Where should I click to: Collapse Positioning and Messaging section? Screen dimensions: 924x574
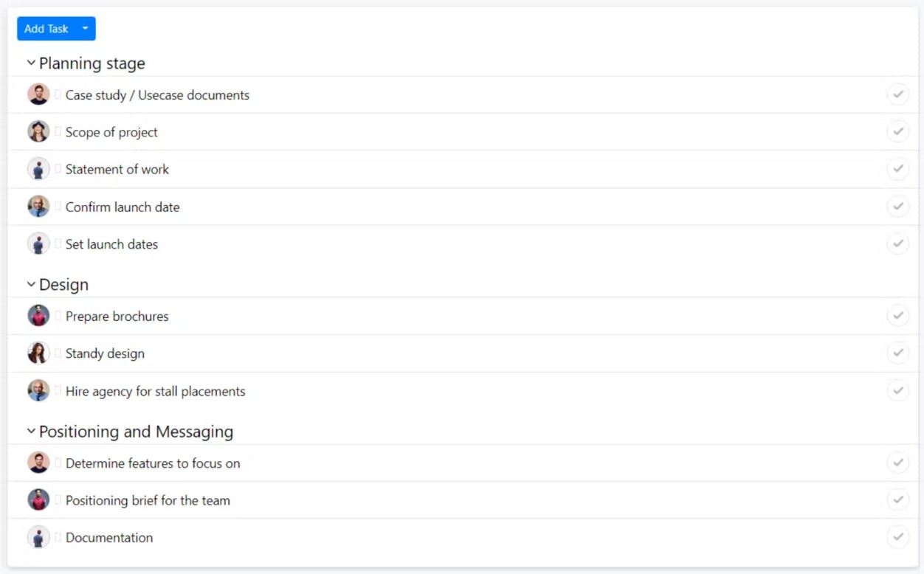pos(31,432)
